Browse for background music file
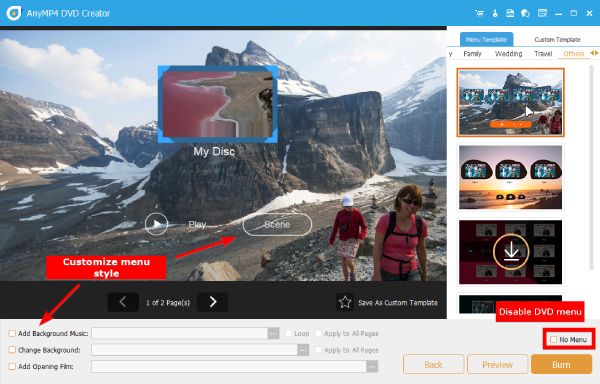This screenshot has width=600, height=384. [x=273, y=333]
